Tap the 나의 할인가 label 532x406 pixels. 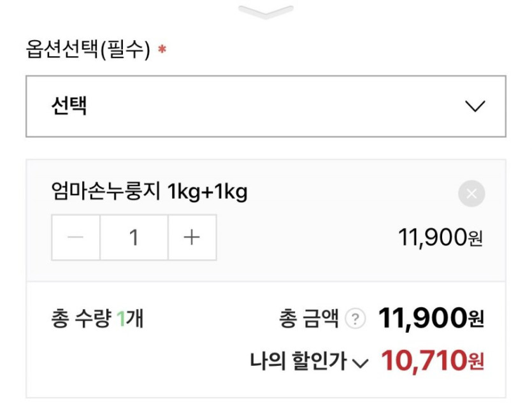pyautogui.click(x=298, y=362)
